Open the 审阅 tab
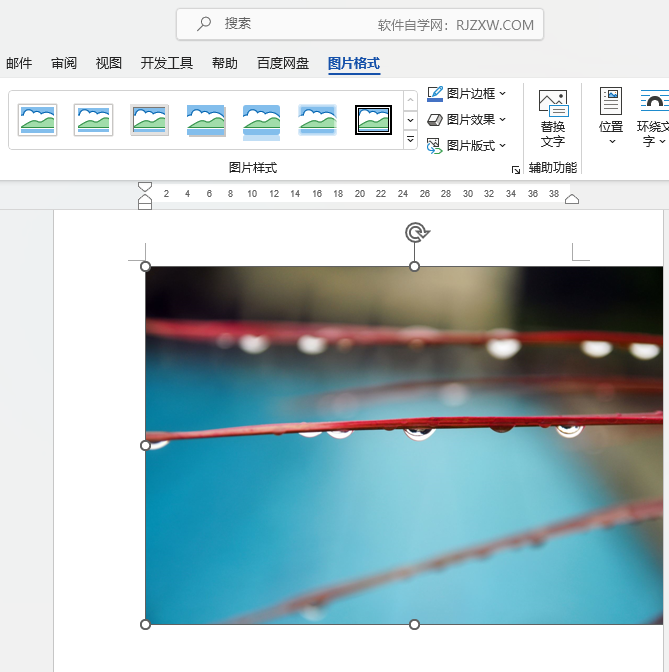 64,63
